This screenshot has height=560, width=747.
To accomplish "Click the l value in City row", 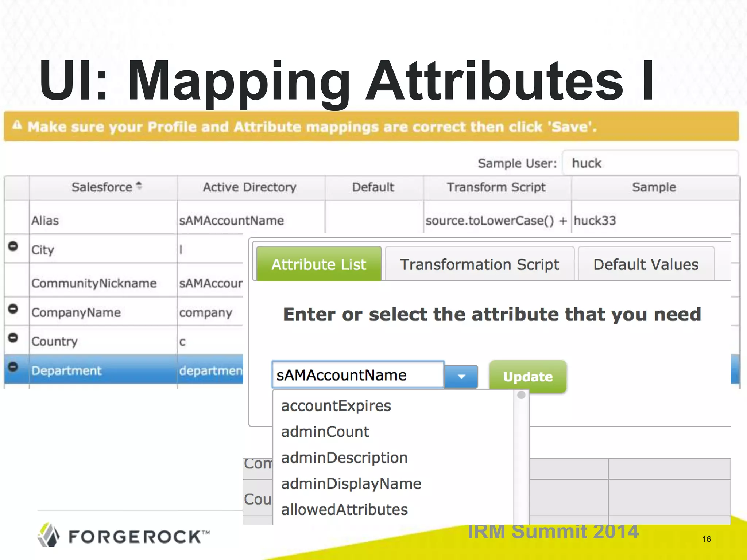I will (x=181, y=250).
